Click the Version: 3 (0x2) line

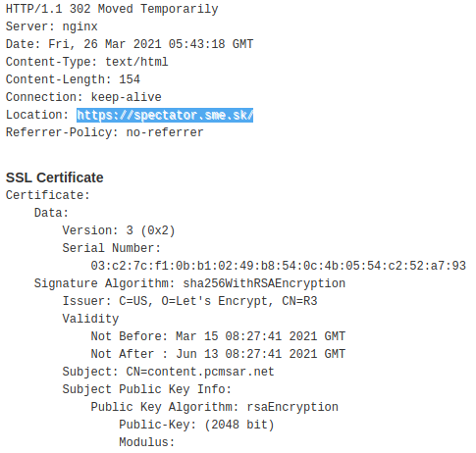point(119,230)
